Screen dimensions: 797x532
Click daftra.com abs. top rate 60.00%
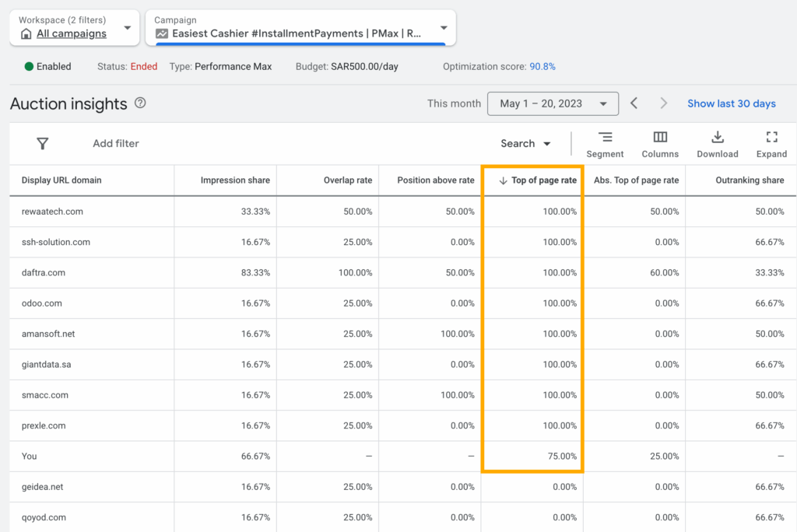click(x=665, y=273)
